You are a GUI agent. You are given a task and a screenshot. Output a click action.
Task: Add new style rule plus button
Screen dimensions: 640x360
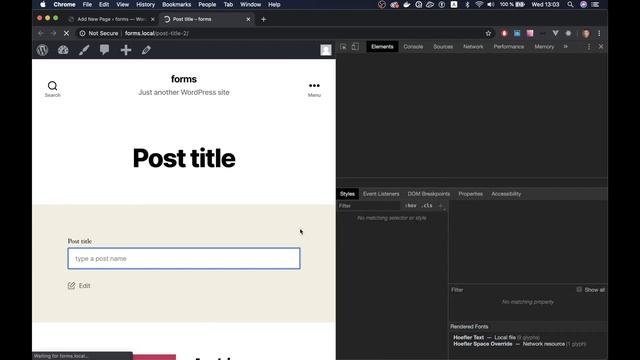(440, 206)
